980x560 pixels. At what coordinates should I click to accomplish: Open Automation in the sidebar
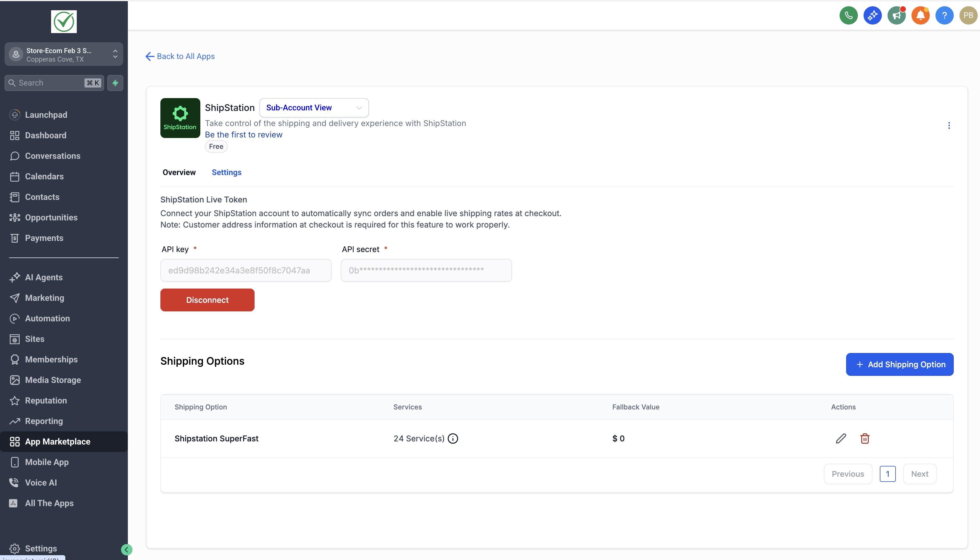coord(47,318)
